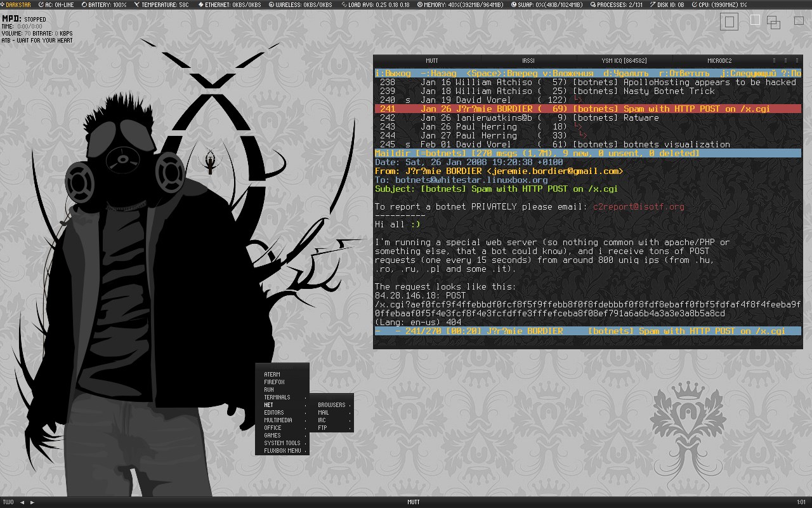Click the temperature icon in top bar

138,4
